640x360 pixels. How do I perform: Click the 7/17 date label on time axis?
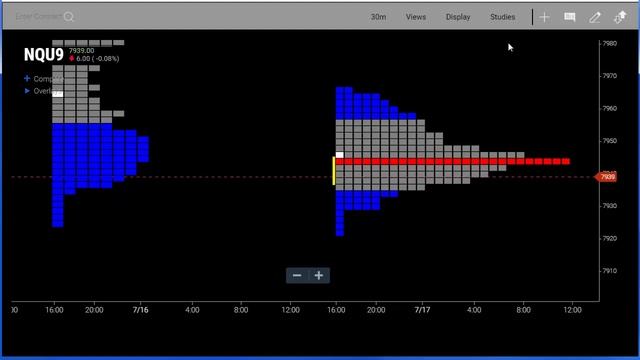422,310
